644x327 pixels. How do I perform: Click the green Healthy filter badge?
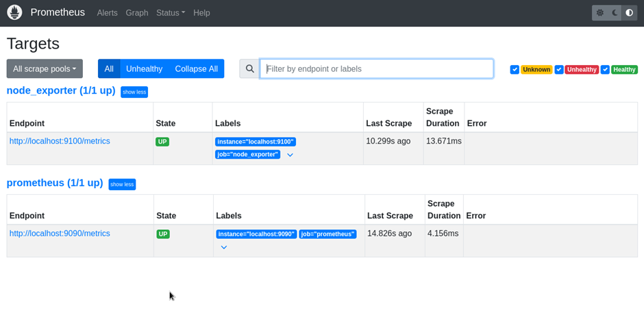tap(624, 69)
